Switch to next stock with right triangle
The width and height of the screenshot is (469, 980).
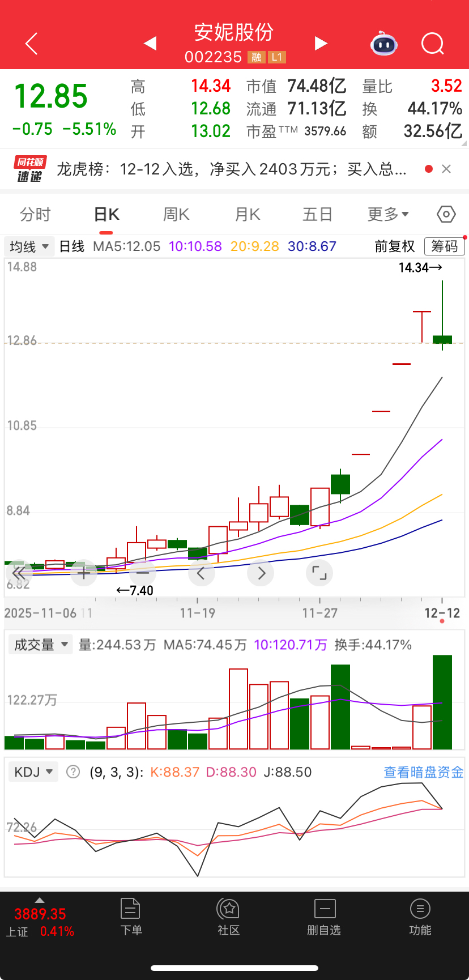(321, 44)
